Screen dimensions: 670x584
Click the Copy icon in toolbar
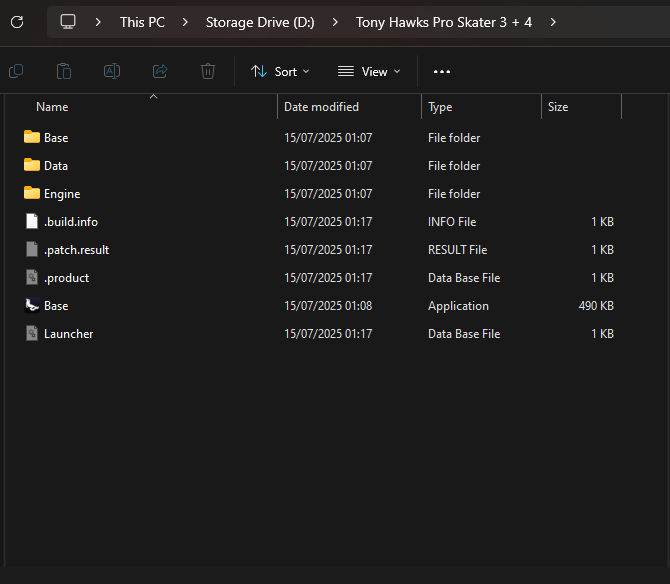(x=16, y=71)
